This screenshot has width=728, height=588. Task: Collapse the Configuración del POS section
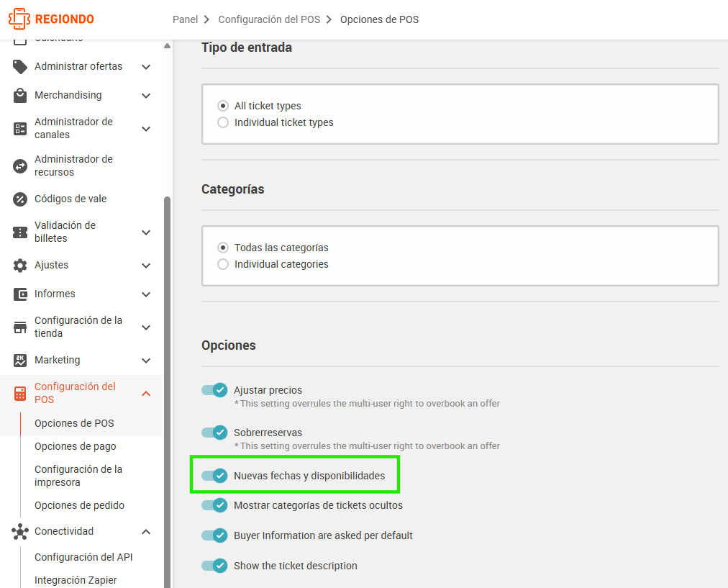click(146, 394)
